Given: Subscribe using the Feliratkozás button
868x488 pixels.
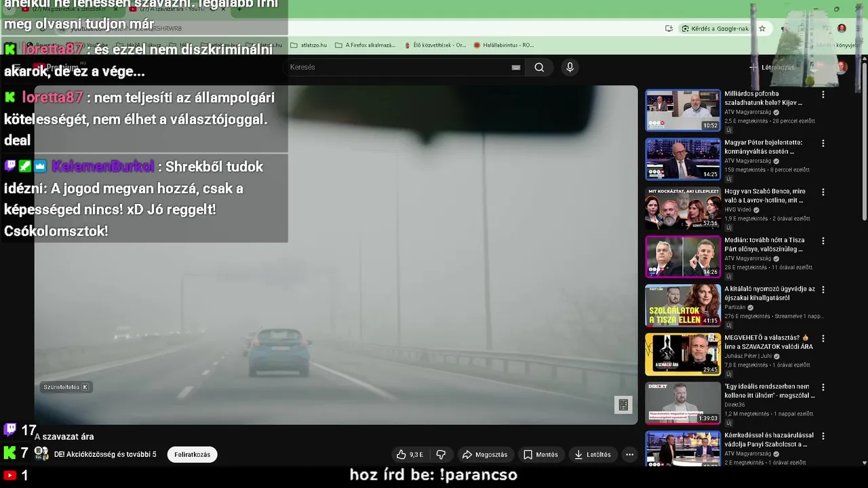Looking at the screenshot, I should 192,455.
